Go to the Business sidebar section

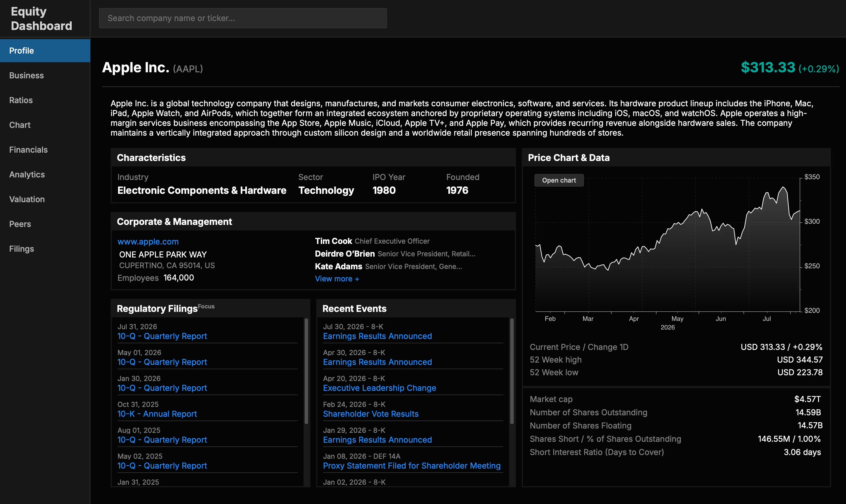click(x=45, y=75)
